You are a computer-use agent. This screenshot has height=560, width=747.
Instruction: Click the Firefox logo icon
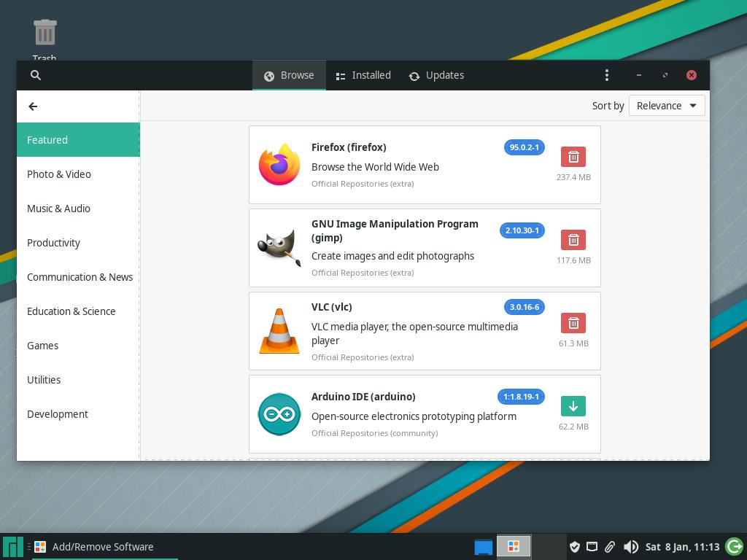279,164
